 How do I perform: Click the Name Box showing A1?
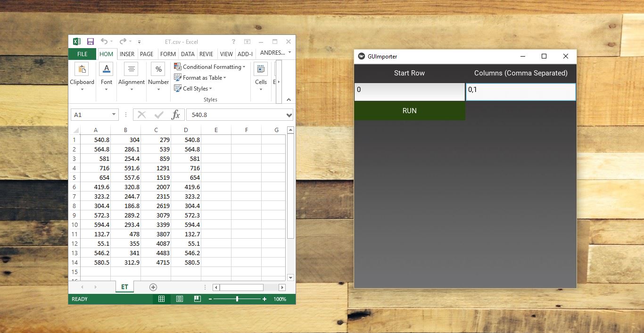(91, 115)
